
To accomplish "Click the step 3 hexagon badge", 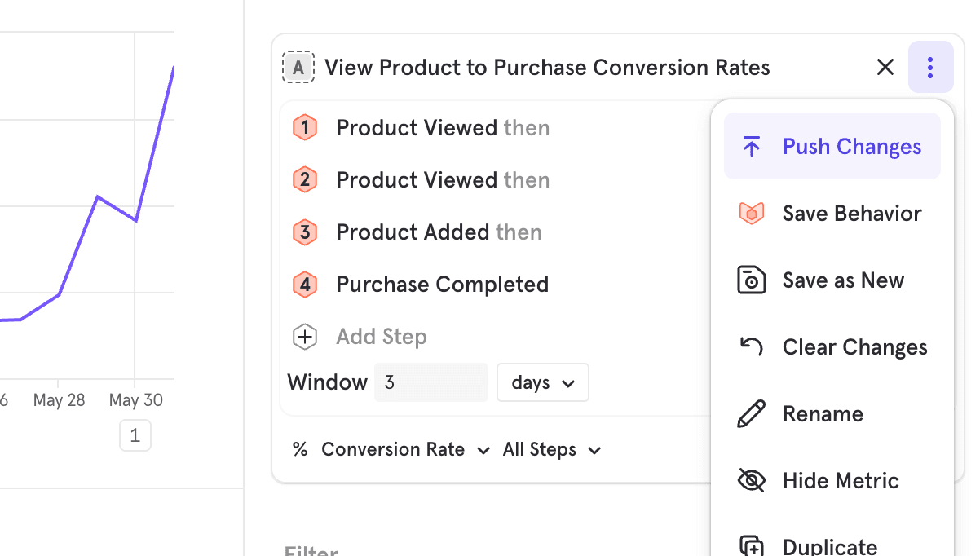I will (x=305, y=232).
